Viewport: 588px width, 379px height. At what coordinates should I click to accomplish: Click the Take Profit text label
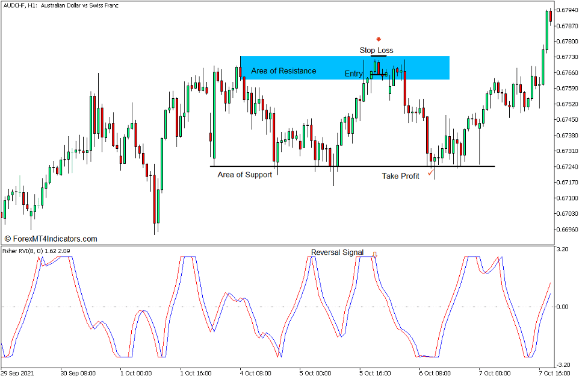coord(401,175)
